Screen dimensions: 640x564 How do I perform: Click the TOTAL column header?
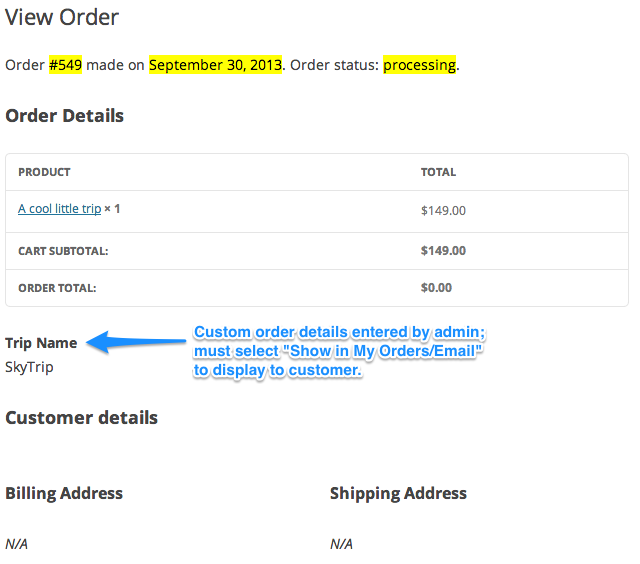[438, 172]
